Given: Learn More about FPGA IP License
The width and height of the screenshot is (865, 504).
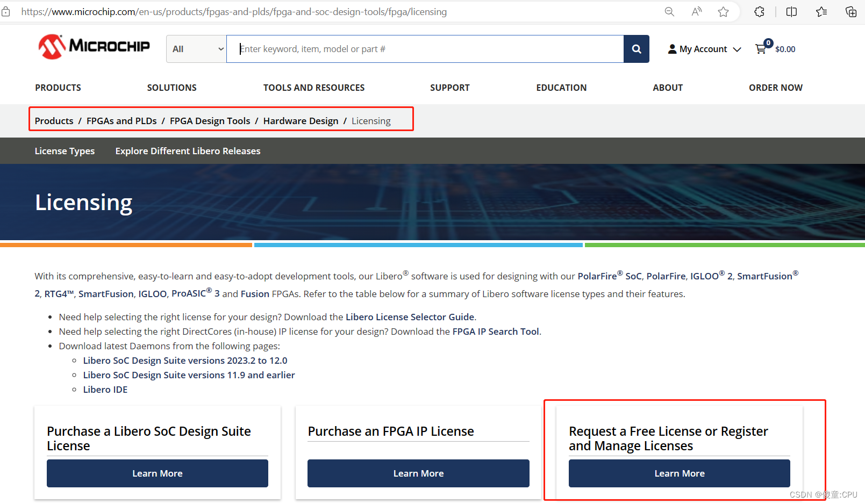Looking at the screenshot, I should [418, 473].
